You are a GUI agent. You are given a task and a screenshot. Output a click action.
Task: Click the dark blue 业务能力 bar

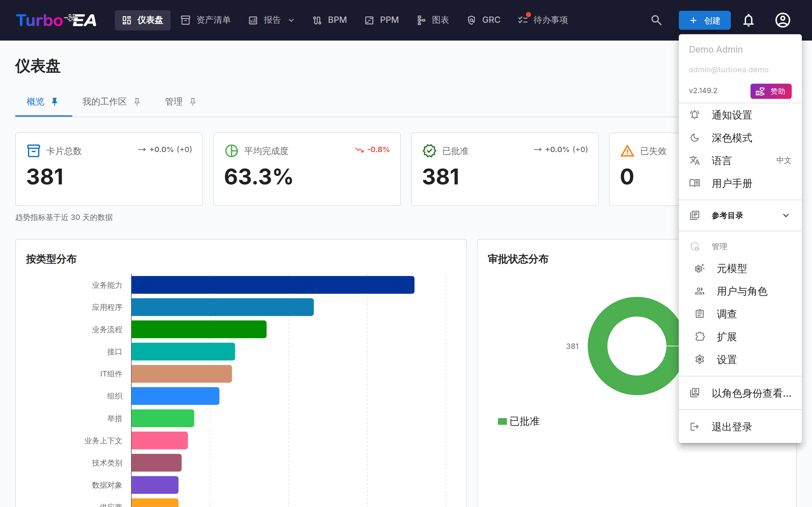[x=273, y=285]
